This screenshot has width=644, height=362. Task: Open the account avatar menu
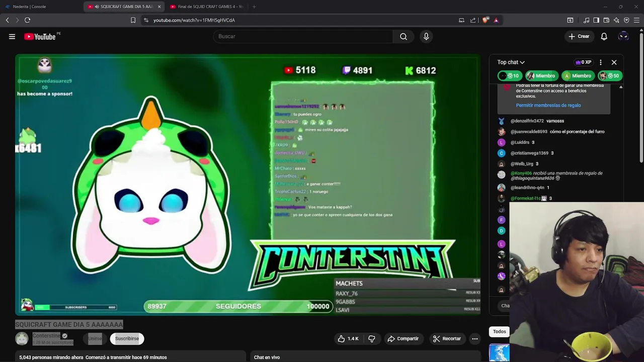623,36
